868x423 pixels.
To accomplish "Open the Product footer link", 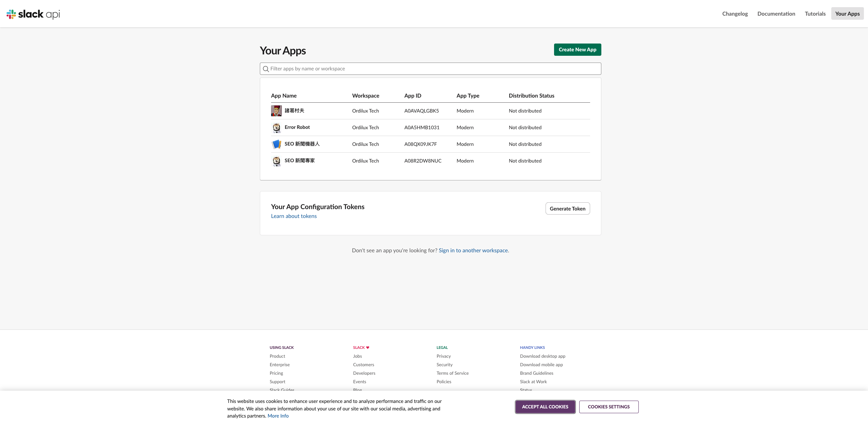I will 277,356.
